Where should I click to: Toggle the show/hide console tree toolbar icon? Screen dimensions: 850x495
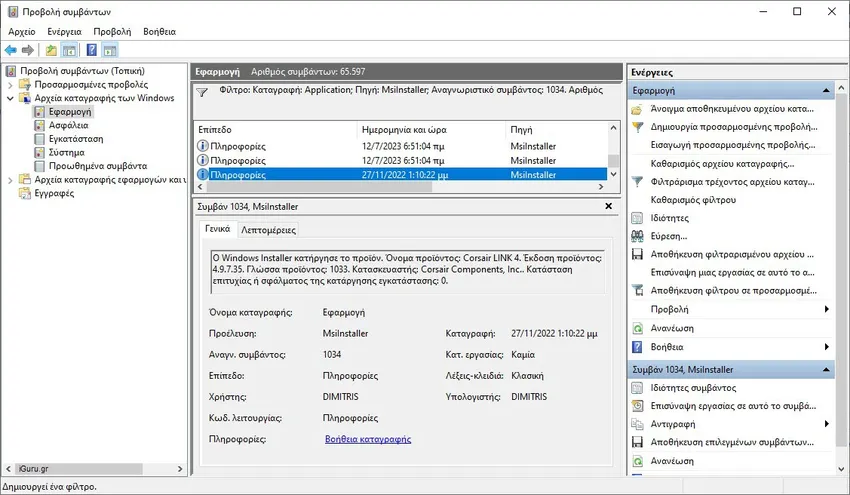coord(69,50)
